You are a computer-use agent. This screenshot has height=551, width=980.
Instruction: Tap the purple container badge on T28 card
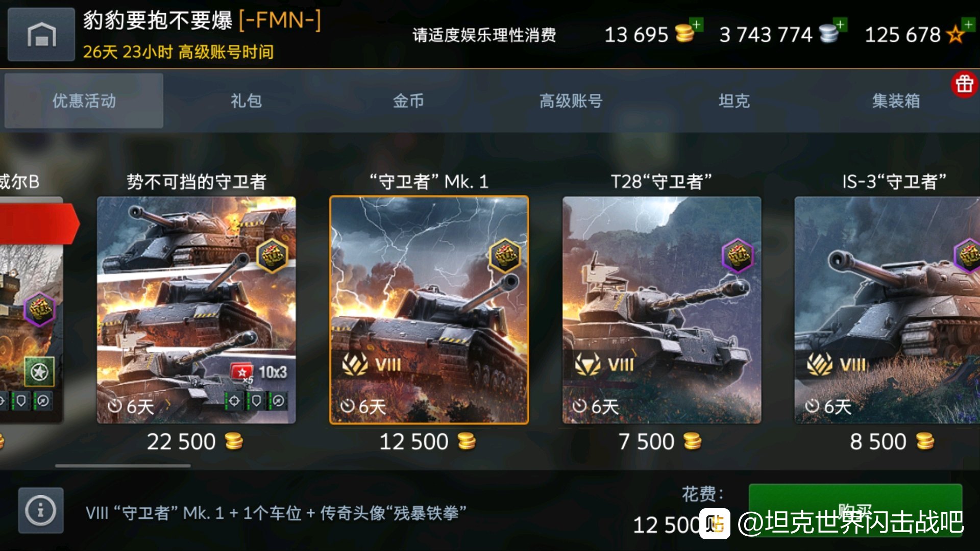738,256
